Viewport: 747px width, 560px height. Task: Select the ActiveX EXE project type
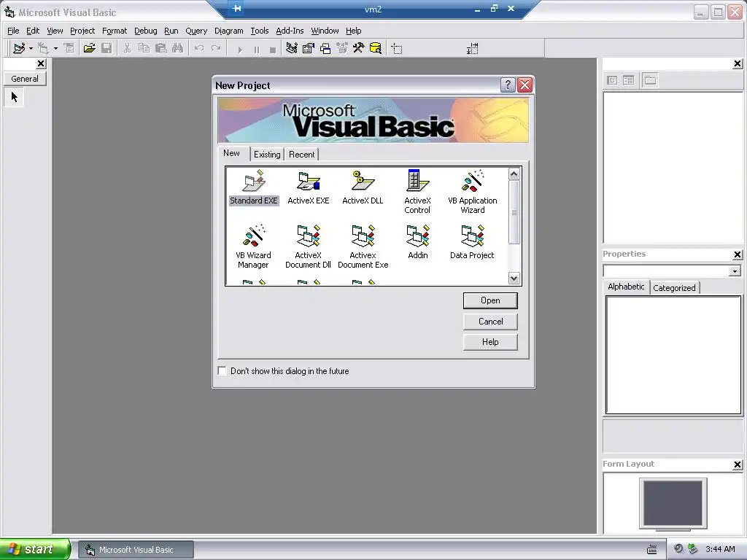309,187
